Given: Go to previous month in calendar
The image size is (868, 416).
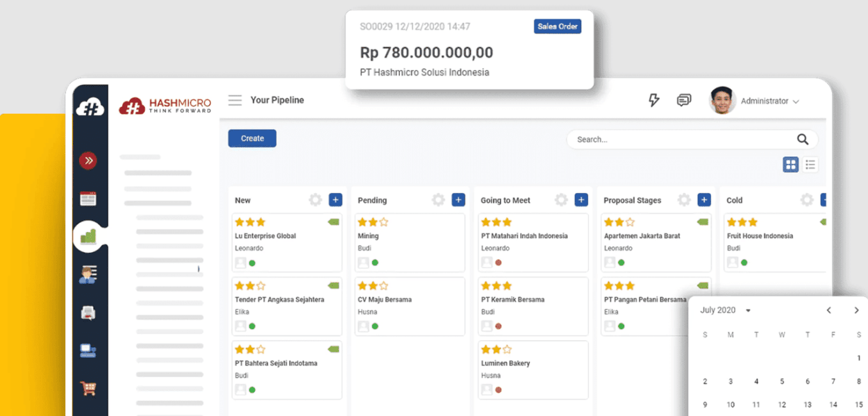Looking at the screenshot, I should pyautogui.click(x=828, y=310).
